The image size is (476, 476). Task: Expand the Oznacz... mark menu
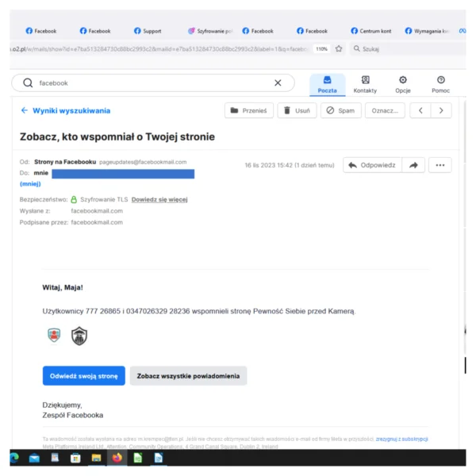point(385,110)
